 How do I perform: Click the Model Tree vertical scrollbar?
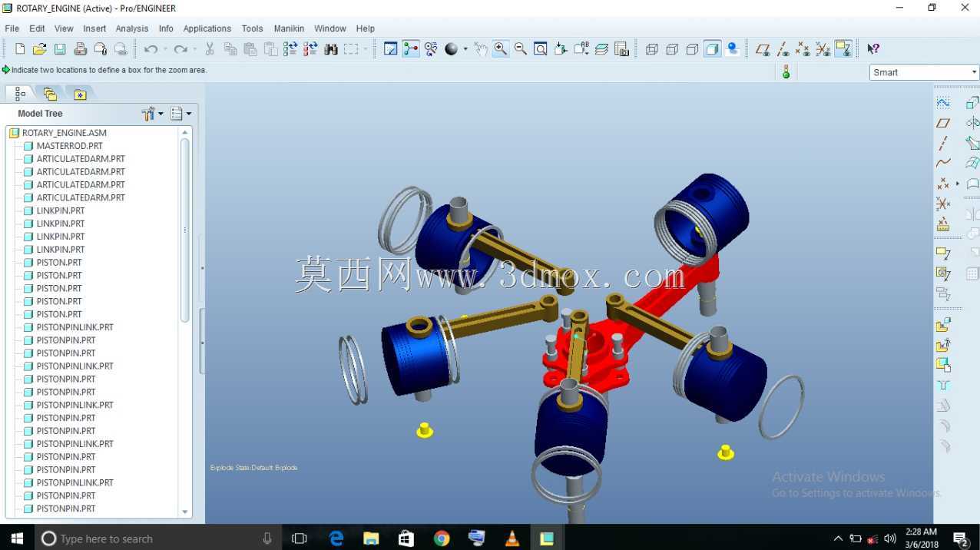tap(184, 230)
